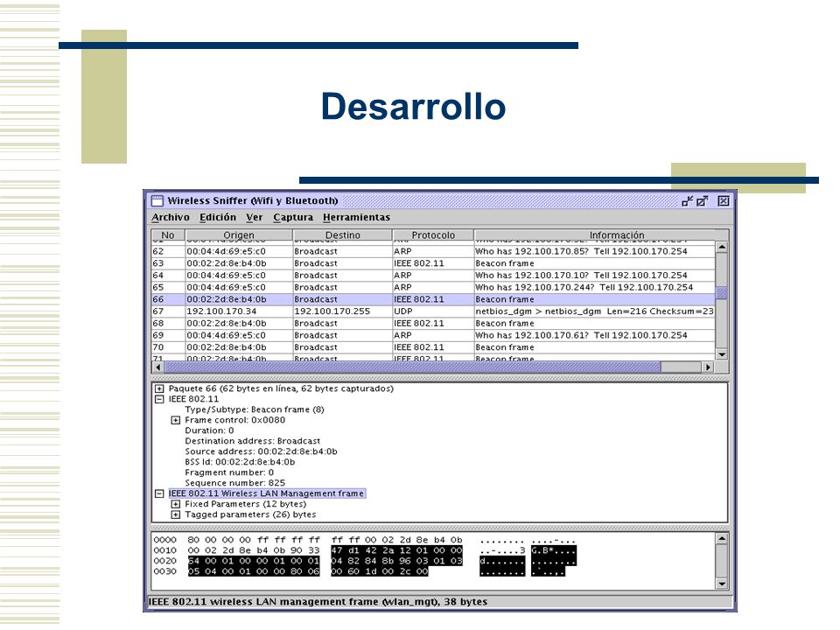The width and height of the screenshot is (840, 630).
Task: Select packet row 70 Beacon frame
Action: 433,347
